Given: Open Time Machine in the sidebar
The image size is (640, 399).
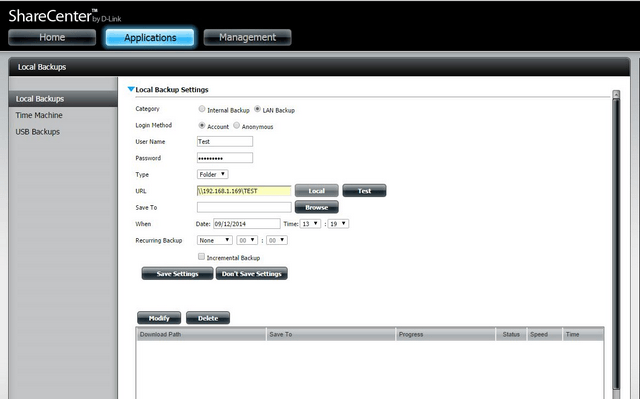Looking at the screenshot, I should [x=39, y=115].
